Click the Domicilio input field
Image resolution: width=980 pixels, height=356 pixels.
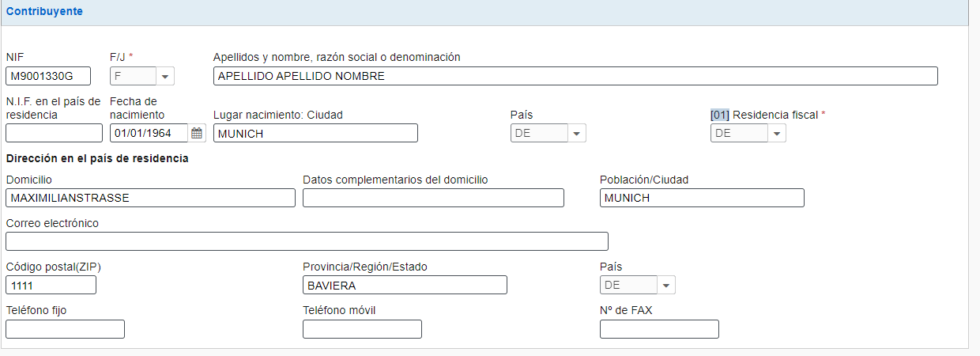pyautogui.click(x=150, y=198)
